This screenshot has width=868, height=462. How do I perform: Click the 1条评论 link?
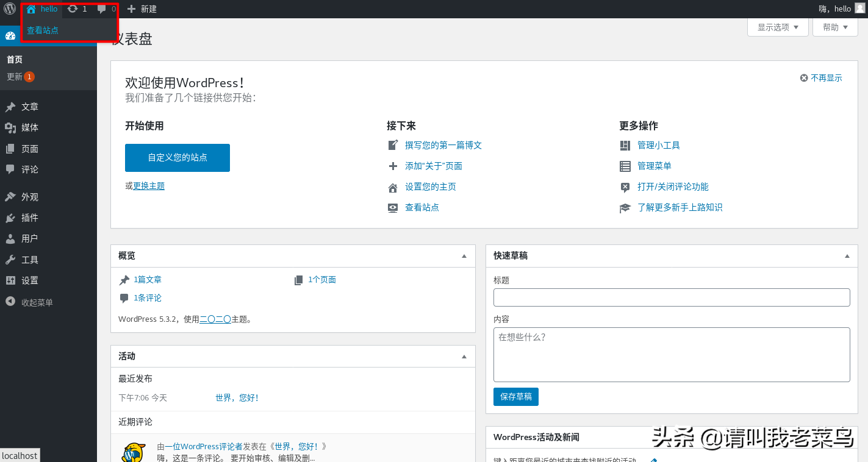coord(148,298)
